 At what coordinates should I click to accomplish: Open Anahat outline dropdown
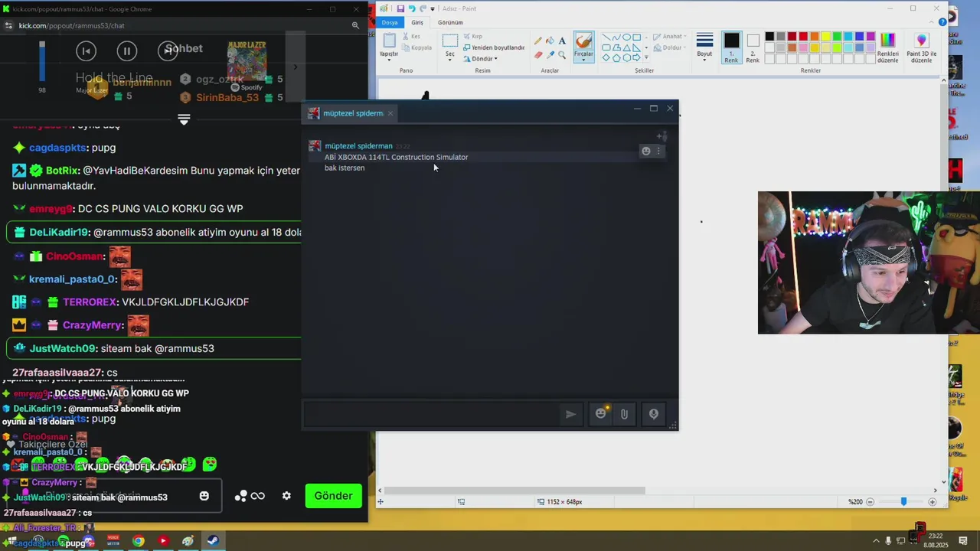[x=670, y=36]
